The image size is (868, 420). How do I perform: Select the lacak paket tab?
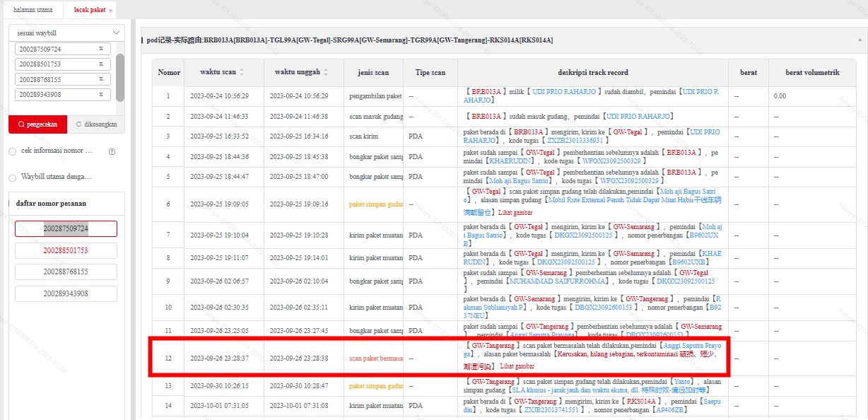(x=89, y=10)
